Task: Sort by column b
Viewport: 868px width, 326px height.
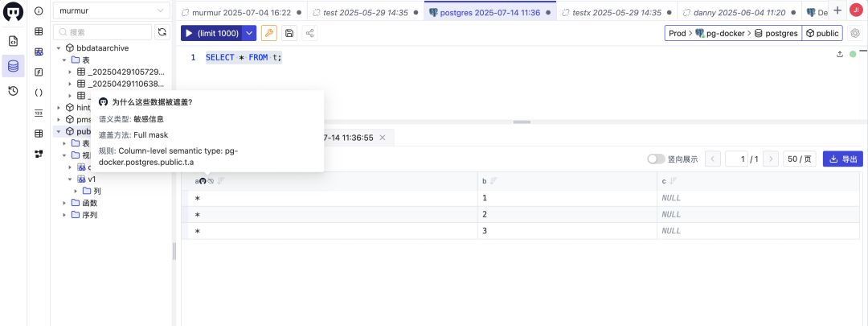Action: (x=493, y=181)
